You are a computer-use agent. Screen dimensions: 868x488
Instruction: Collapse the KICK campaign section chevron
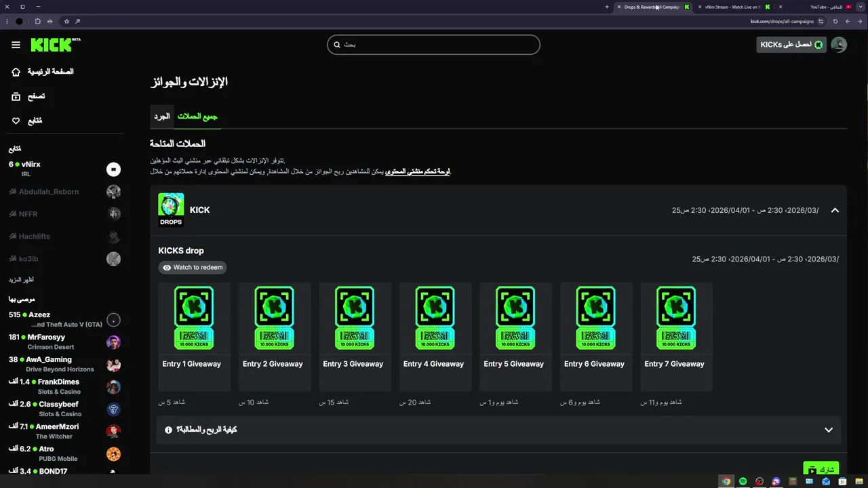point(835,210)
